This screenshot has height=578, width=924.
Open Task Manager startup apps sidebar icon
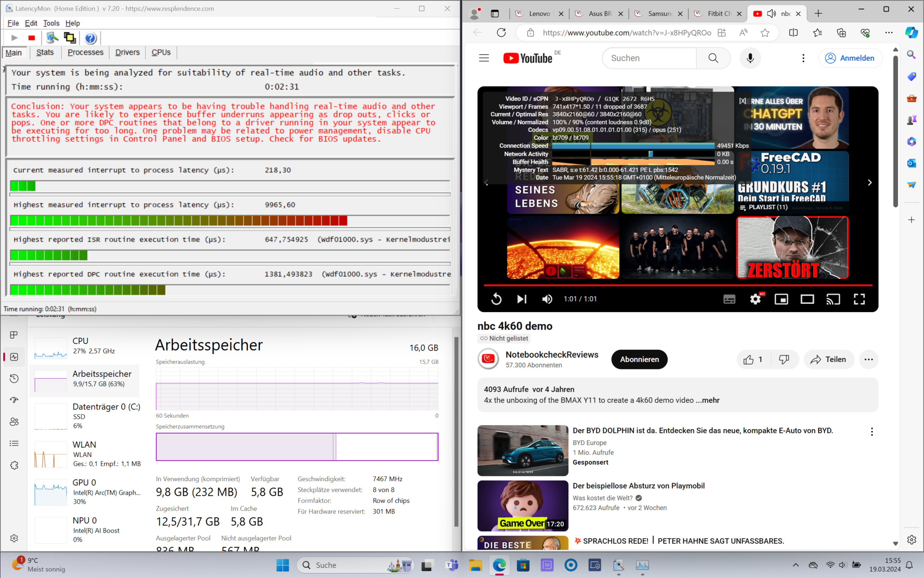click(x=14, y=400)
